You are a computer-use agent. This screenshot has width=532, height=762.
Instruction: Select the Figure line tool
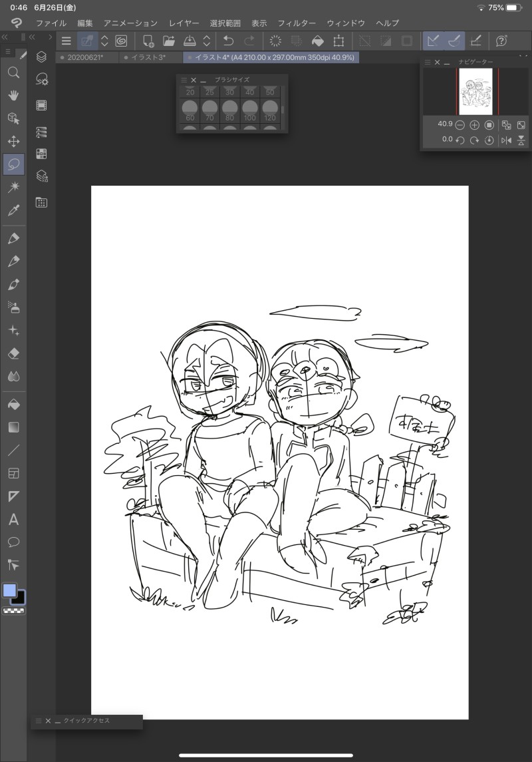13,450
